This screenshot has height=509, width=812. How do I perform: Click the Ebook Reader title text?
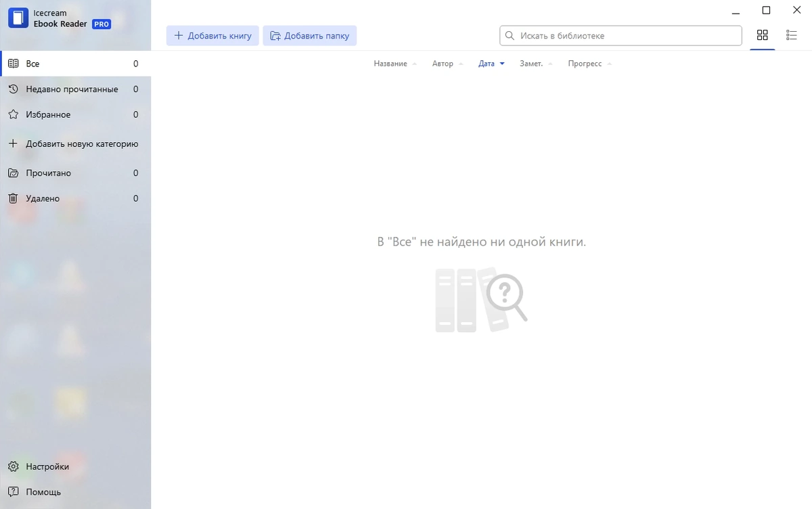(x=60, y=24)
